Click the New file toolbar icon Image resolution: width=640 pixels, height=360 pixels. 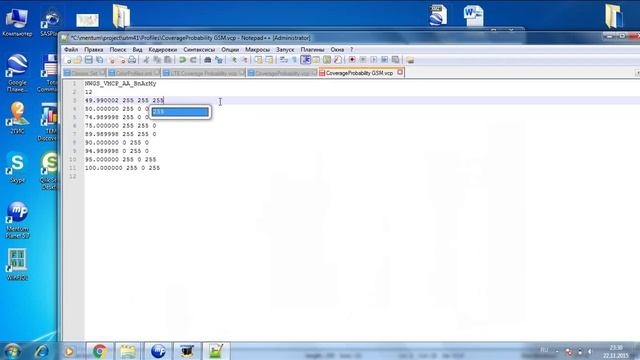[x=68, y=60]
